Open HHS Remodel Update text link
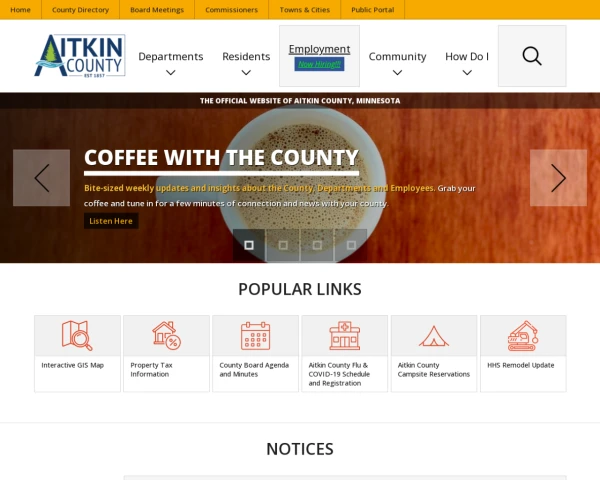Screen dimensions: 600x480 [x=520, y=365]
